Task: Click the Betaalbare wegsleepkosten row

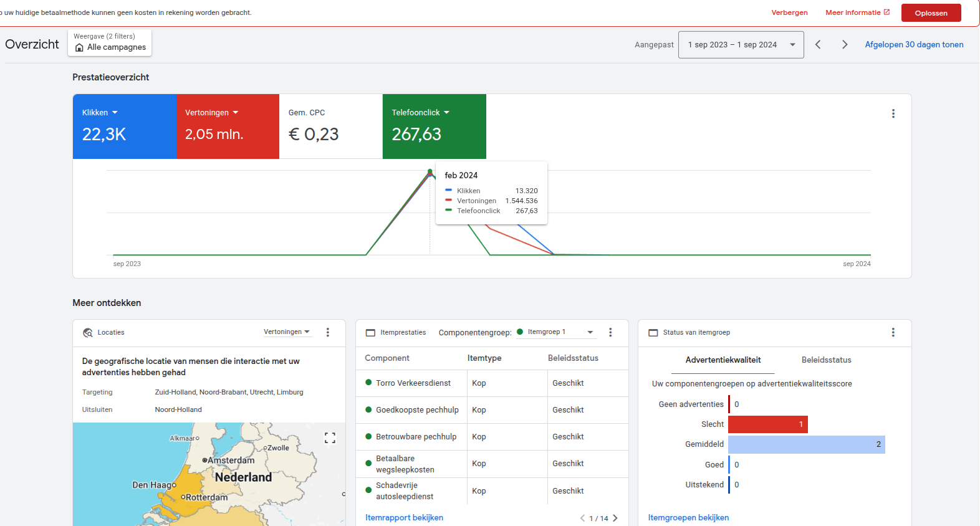Action: (492, 464)
